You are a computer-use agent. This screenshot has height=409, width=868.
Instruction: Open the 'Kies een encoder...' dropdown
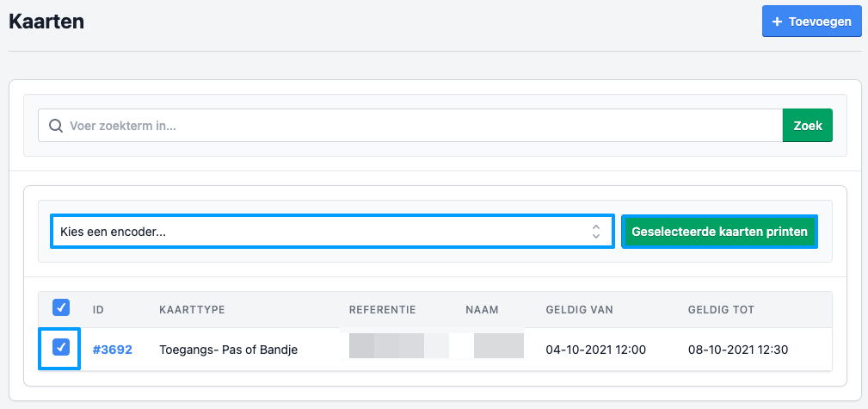pos(332,231)
